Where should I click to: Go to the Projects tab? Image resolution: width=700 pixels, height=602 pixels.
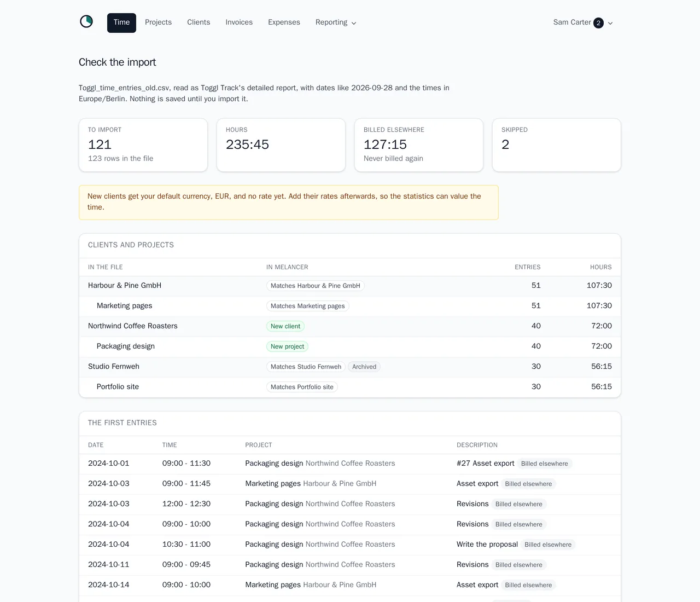tap(158, 22)
